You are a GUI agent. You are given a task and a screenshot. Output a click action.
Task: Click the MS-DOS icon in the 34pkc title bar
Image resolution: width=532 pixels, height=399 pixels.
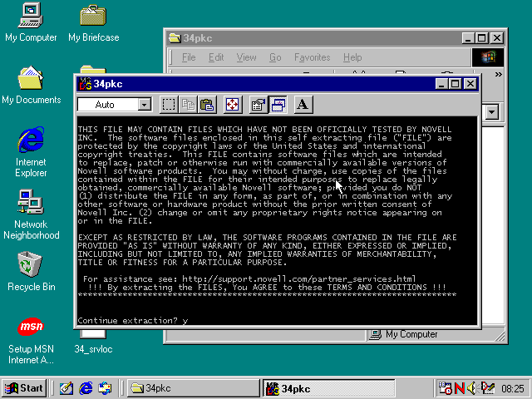(85, 84)
